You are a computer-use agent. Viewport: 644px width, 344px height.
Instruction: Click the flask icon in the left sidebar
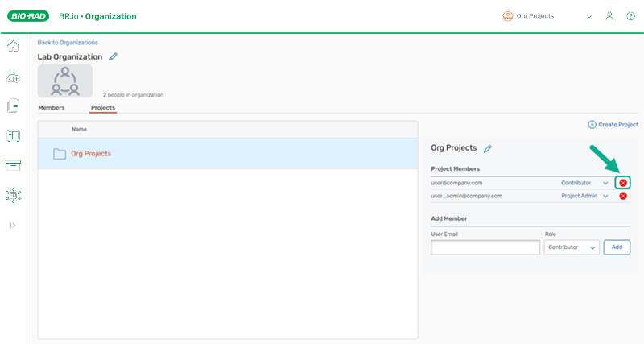[13, 77]
